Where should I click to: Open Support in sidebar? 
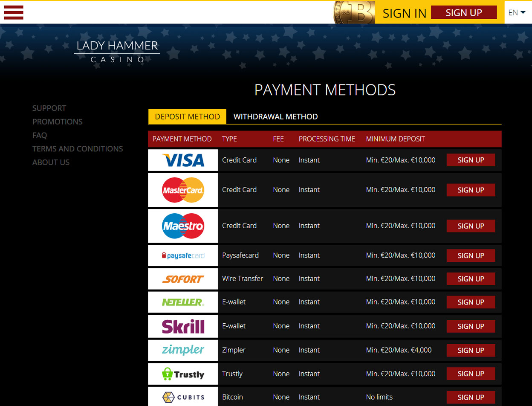[49, 108]
